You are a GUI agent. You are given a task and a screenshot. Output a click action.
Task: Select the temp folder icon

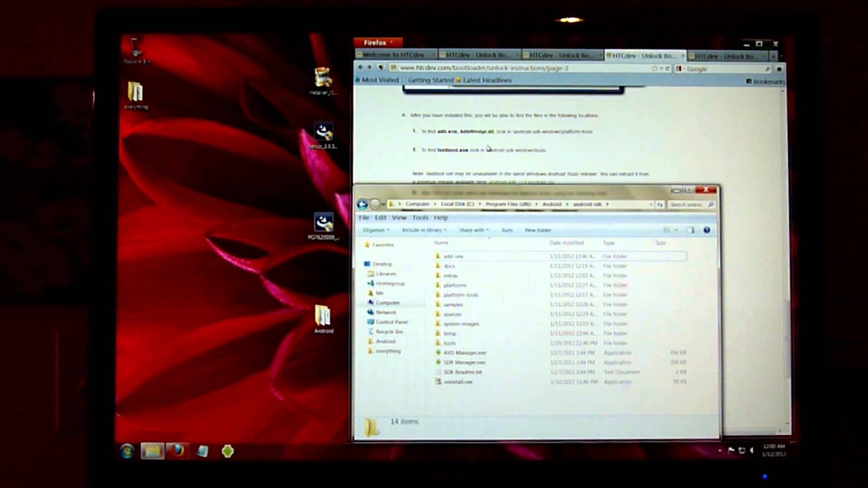pos(438,333)
